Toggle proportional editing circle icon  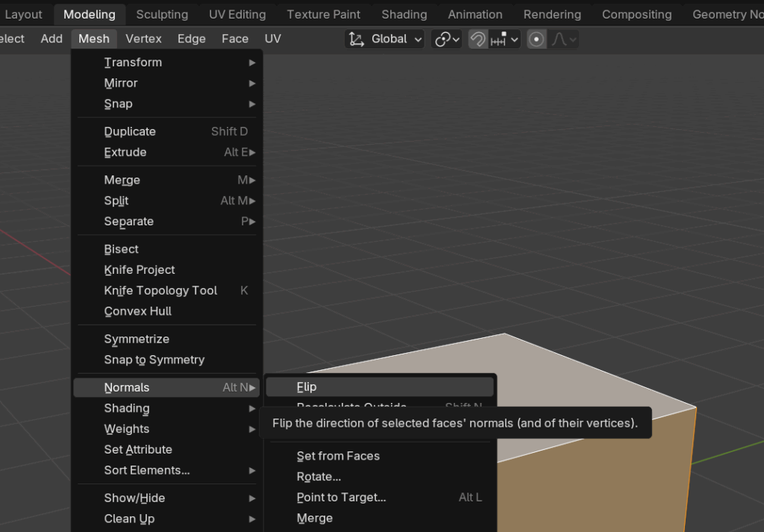(536, 40)
